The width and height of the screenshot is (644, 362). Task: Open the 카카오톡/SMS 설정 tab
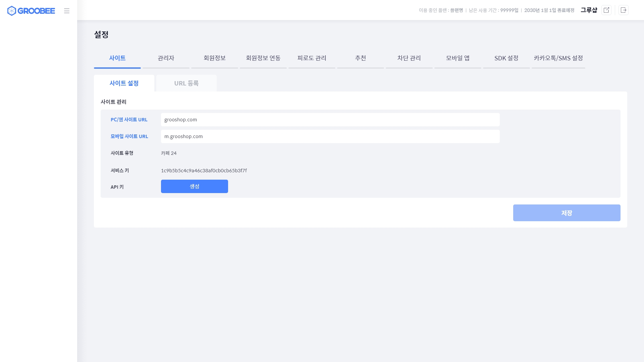point(558,58)
